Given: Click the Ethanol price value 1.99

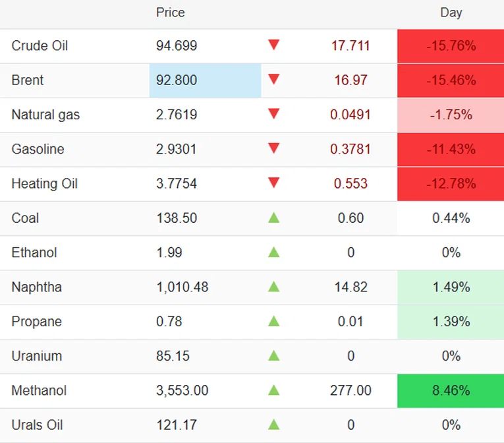Looking at the screenshot, I should click(169, 252).
